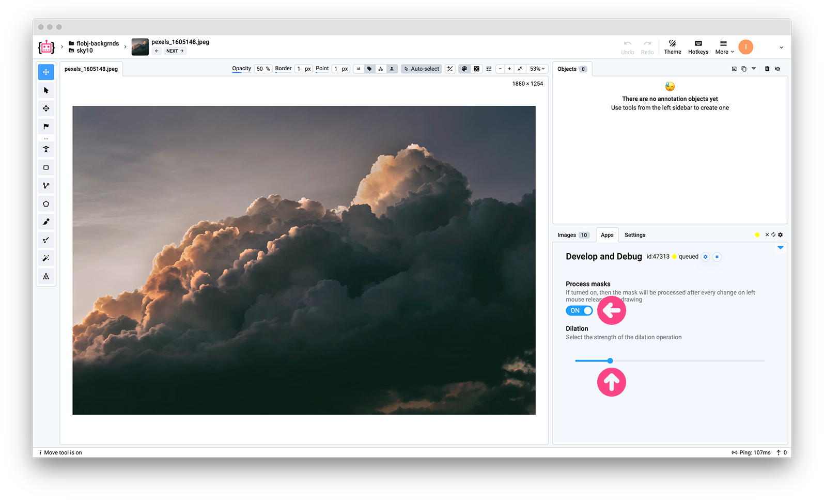824x504 pixels.
Task: Toggle the Auto-select option
Action: click(422, 69)
